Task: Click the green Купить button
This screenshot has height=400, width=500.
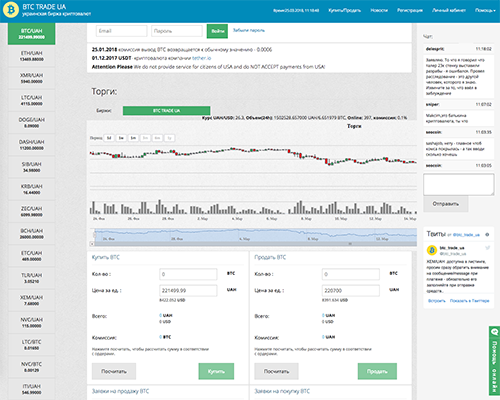Action: [216, 371]
